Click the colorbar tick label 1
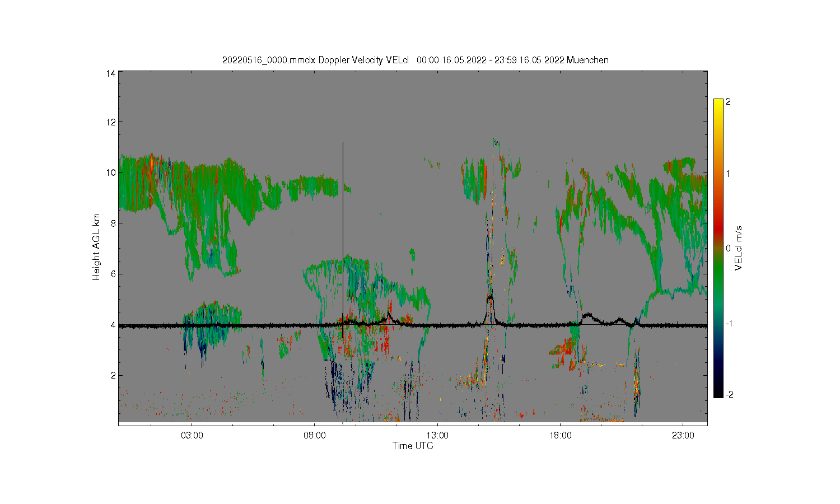 (x=729, y=174)
